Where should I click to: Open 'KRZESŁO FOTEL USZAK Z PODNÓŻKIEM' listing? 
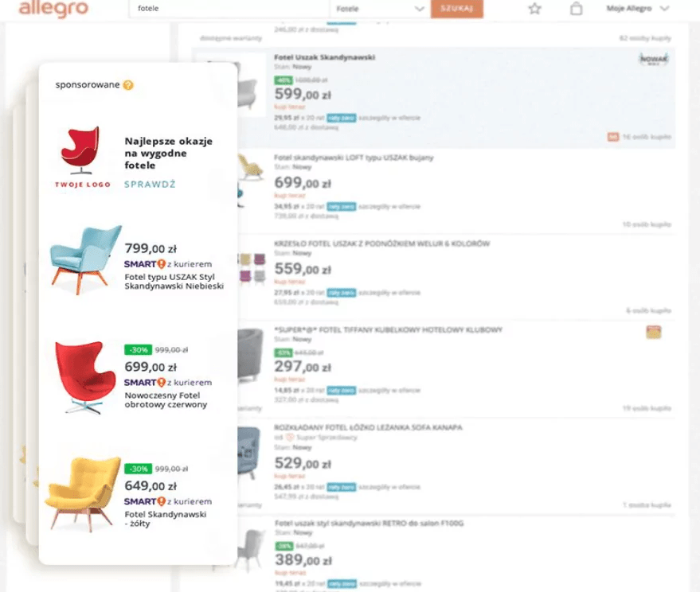pyautogui.click(x=381, y=243)
